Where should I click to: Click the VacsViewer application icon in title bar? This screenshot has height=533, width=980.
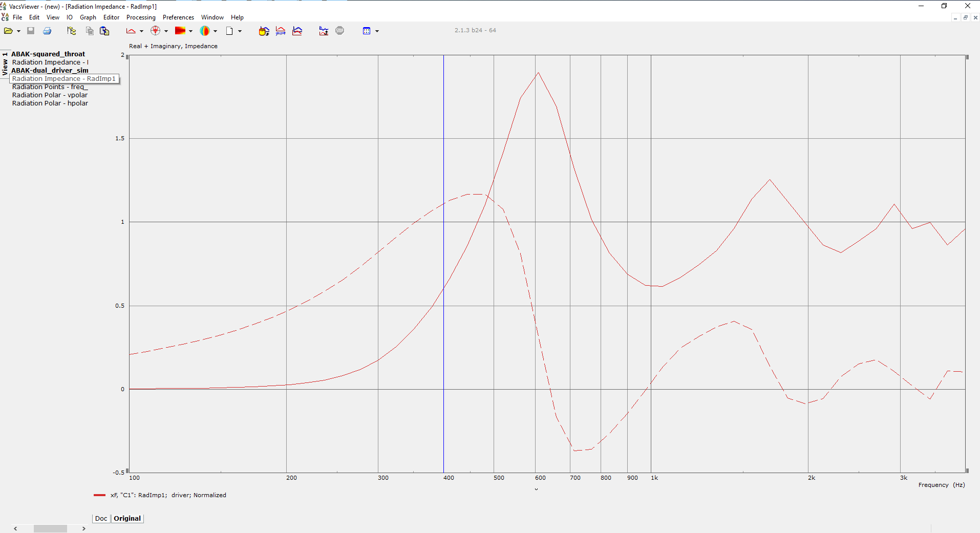[4, 6]
